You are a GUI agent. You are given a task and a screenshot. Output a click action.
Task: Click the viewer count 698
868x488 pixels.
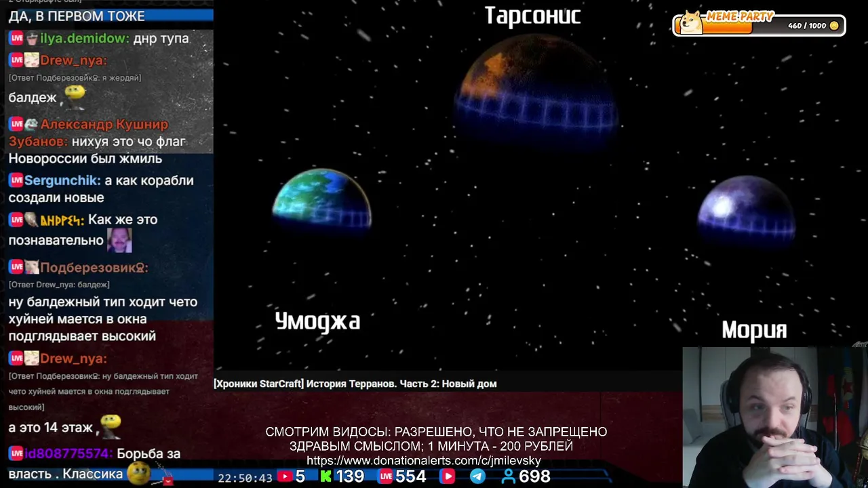(x=534, y=476)
